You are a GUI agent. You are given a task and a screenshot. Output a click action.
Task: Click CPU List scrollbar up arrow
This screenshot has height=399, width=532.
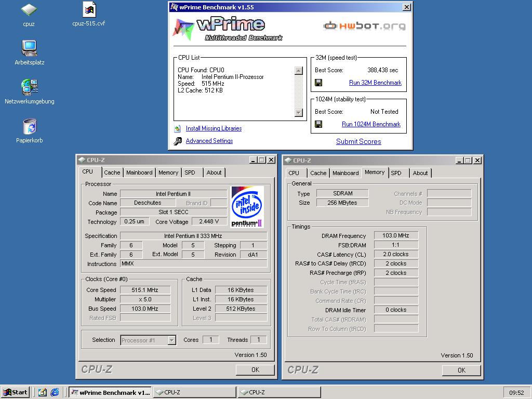pyautogui.click(x=299, y=71)
